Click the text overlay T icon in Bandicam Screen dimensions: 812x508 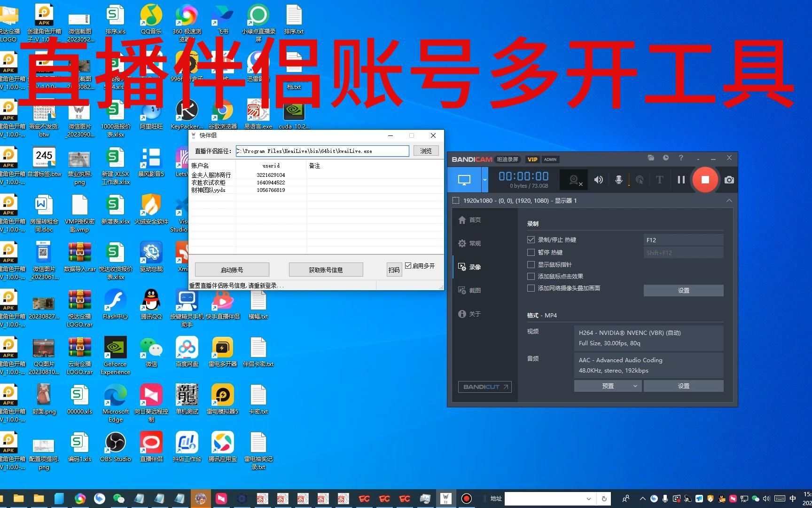coord(659,180)
